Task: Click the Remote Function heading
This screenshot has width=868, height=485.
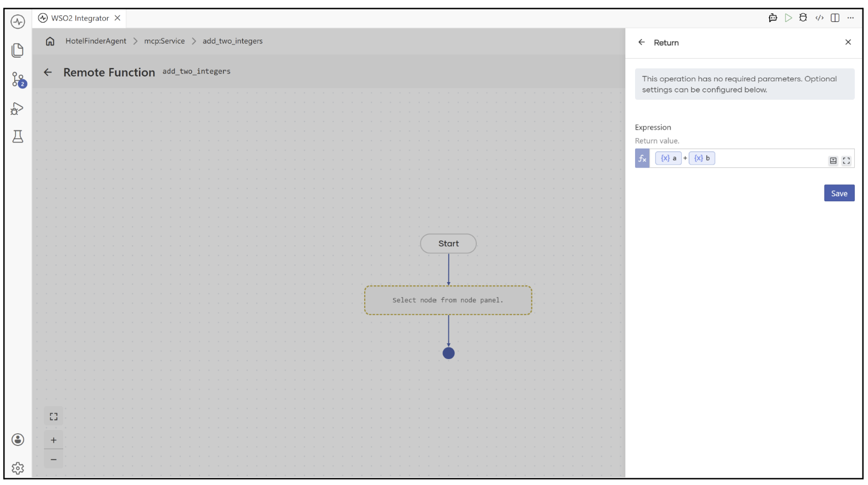Action: click(x=109, y=73)
